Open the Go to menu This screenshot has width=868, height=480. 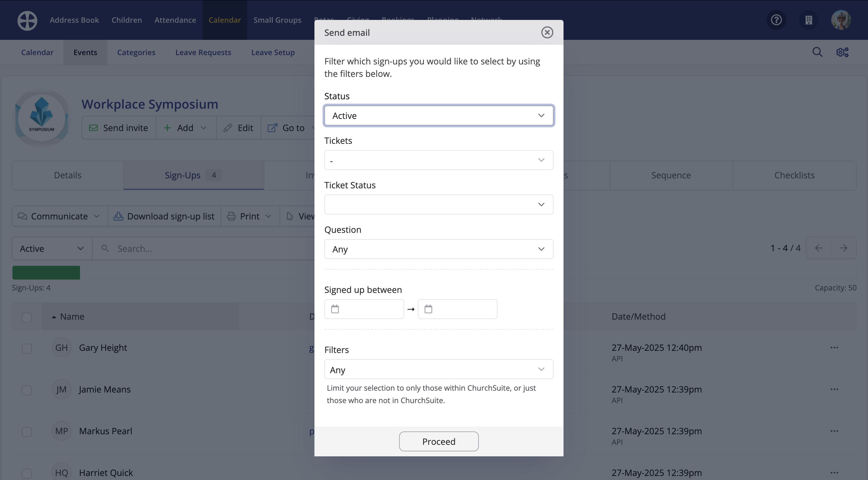click(x=288, y=128)
